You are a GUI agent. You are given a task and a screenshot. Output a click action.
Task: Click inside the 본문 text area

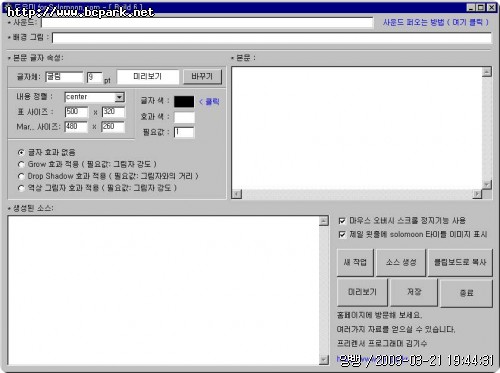[357, 128]
